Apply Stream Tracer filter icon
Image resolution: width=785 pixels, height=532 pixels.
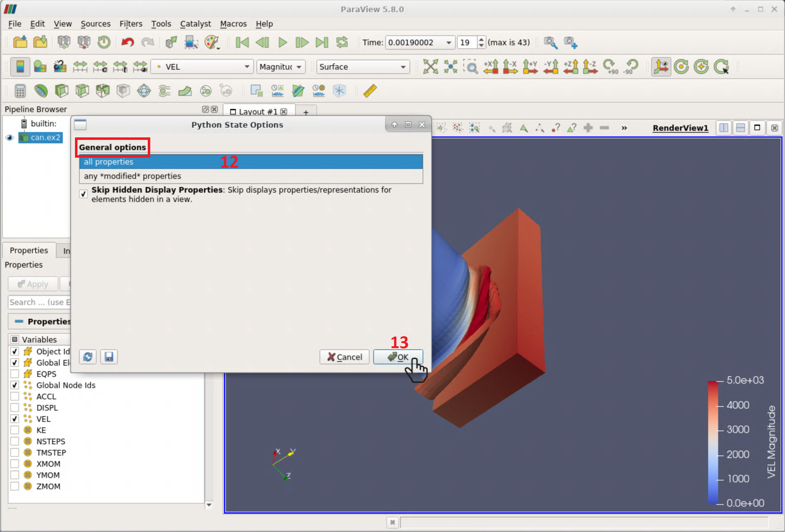point(165,91)
